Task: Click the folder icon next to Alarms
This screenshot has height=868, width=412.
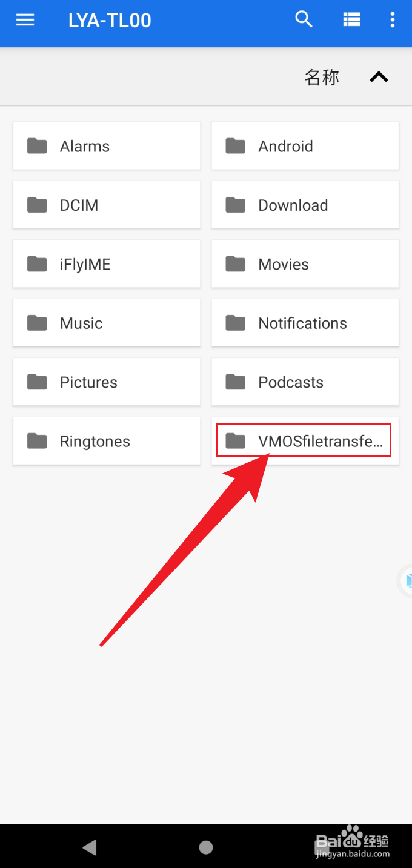Action: click(x=37, y=145)
